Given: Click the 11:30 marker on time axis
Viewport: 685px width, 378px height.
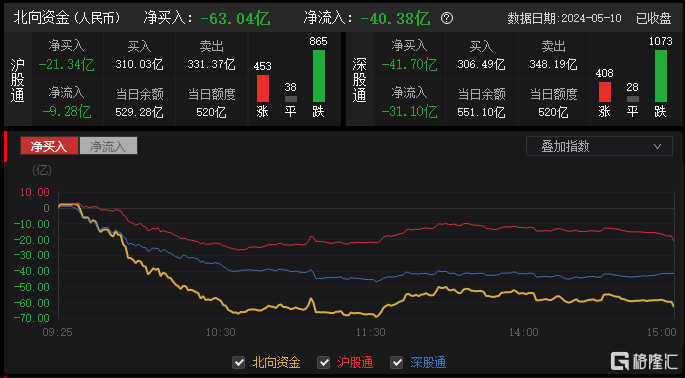Looking at the screenshot, I should pyautogui.click(x=370, y=333).
